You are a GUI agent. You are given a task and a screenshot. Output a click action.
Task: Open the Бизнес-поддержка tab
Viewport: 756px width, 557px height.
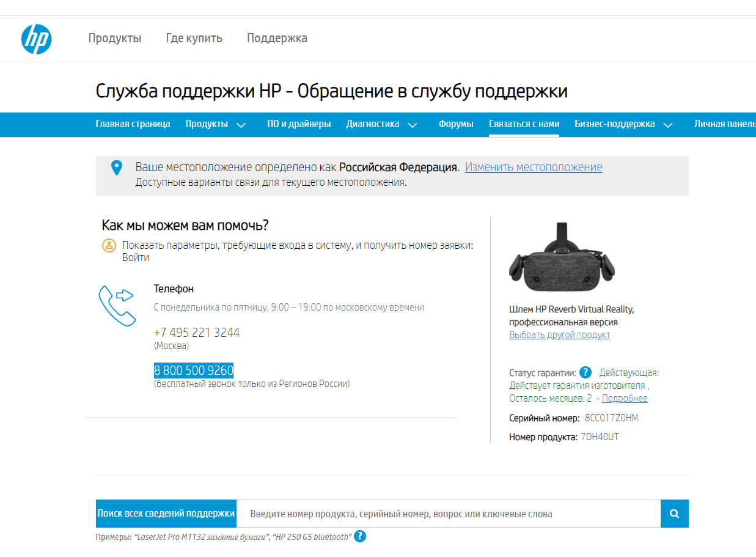[x=615, y=124]
